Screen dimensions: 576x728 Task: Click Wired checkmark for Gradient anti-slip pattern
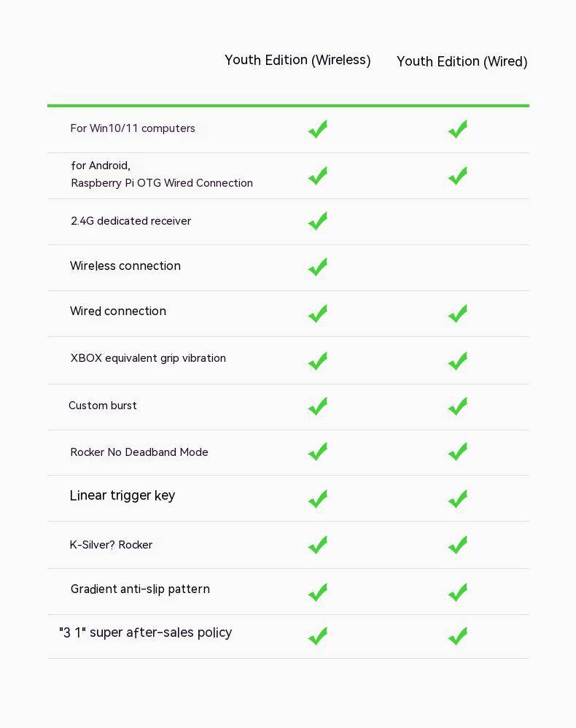click(458, 592)
